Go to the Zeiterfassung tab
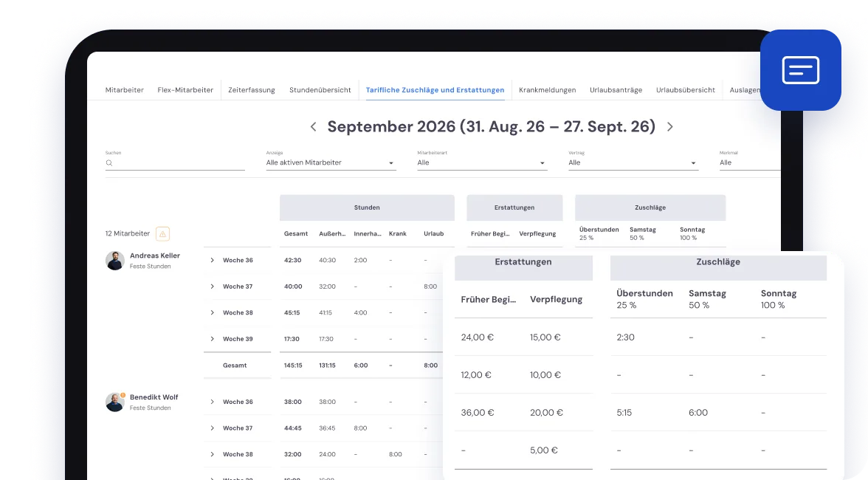The width and height of the screenshot is (868, 480). click(x=251, y=90)
